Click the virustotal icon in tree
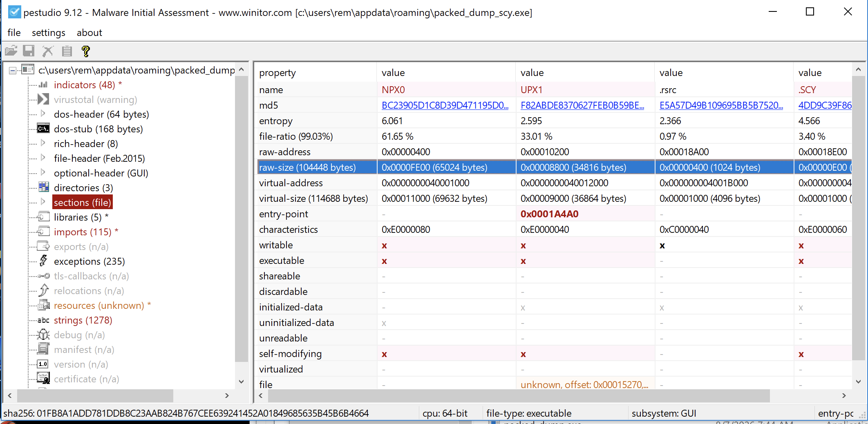 [x=43, y=99]
